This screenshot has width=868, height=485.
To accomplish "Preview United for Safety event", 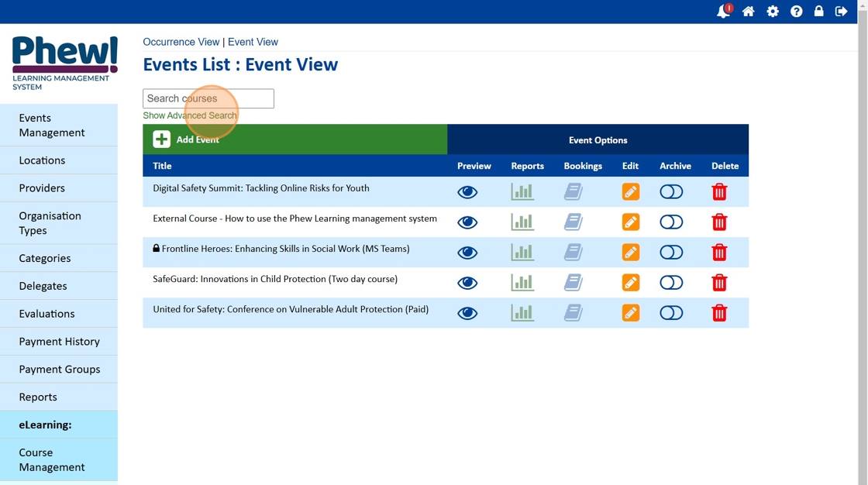I will coord(467,313).
